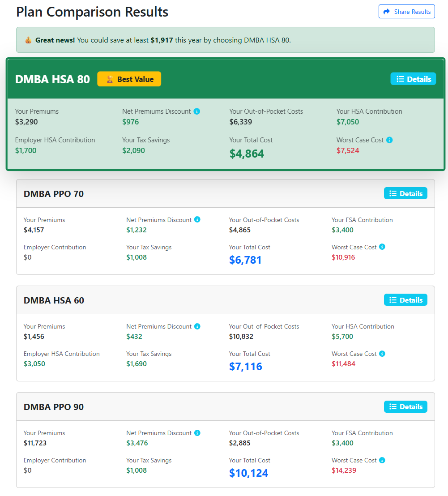The height and width of the screenshot is (496, 448).
Task: Click the Net Premiums Discount info icon on DMBA PPO 90
Action: tap(197, 433)
